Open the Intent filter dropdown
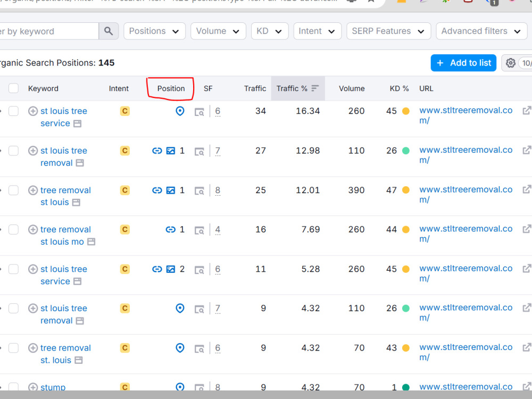The image size is (532, 399). pos(317,31)
